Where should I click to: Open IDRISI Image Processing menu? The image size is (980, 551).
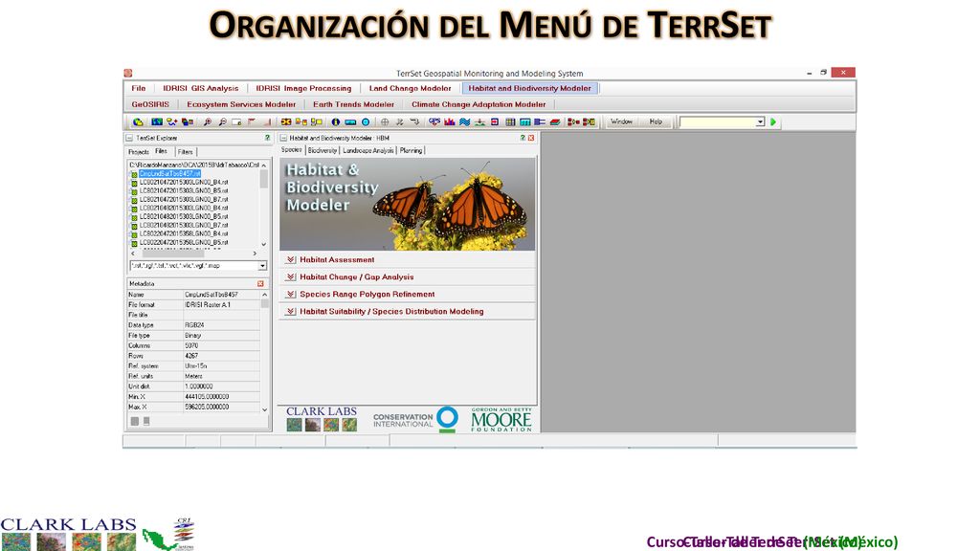(303, 88)
